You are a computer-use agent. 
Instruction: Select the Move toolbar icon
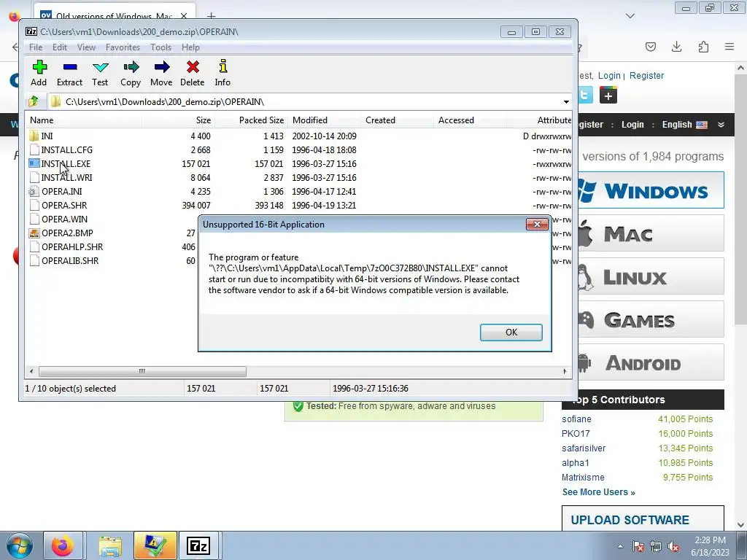[x=161, y=68]
